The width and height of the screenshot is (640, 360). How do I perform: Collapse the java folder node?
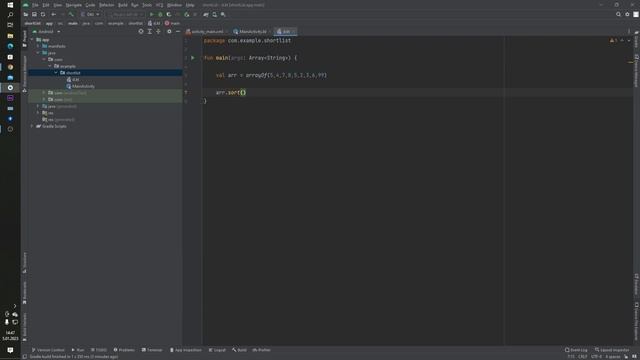point(38,53)
